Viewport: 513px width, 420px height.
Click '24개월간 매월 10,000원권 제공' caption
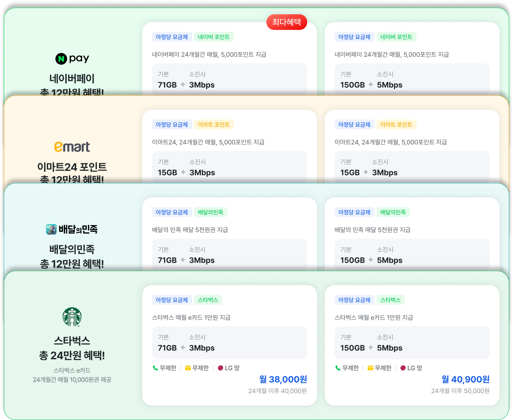(72, 380)
